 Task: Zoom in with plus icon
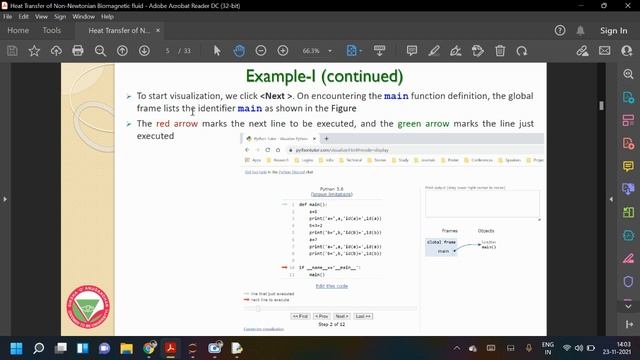coord(283,51)
